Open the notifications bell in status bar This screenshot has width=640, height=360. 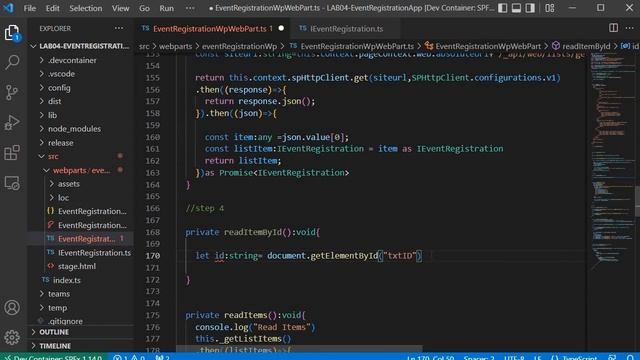tap(630, 357)
